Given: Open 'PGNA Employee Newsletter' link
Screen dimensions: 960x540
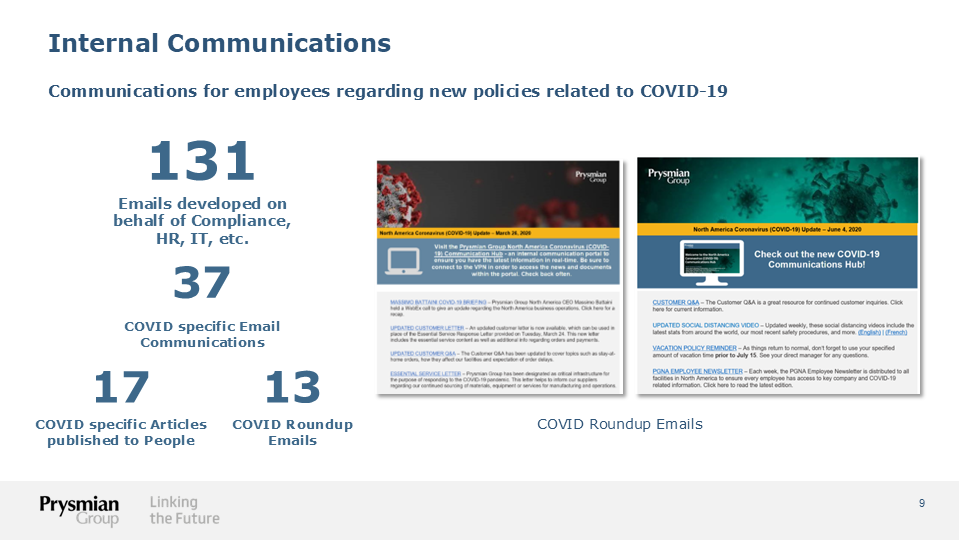Looking at the screenshot, I should (697, 371).
